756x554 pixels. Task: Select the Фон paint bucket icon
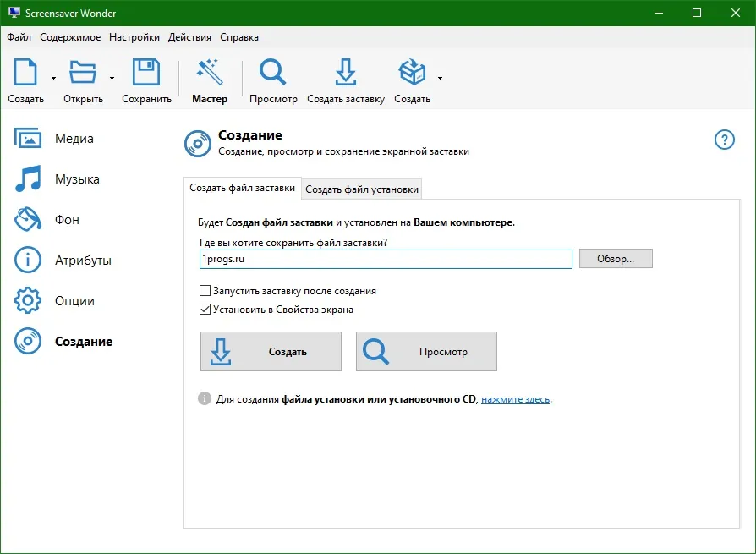tap(28, 219)
